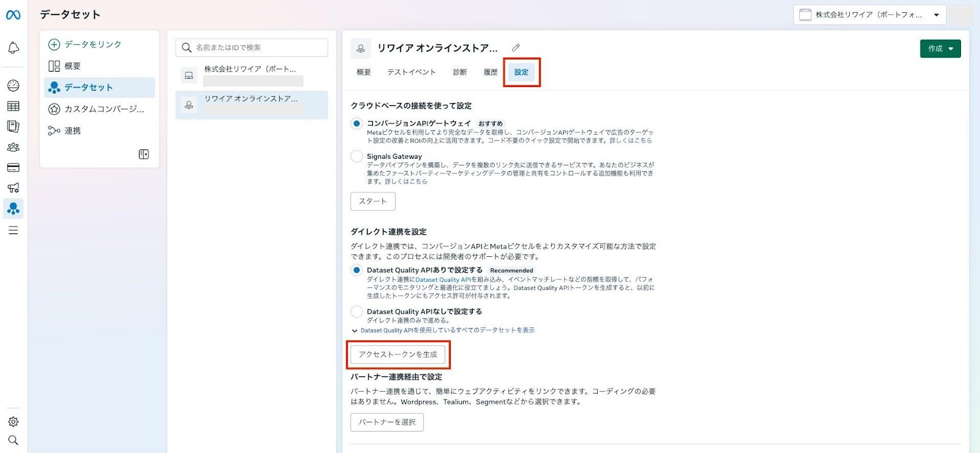Image resolution: width=980 pixels, height=453 pixels.
Task: Click the Meta logo icon
Action: pos(13,15)
